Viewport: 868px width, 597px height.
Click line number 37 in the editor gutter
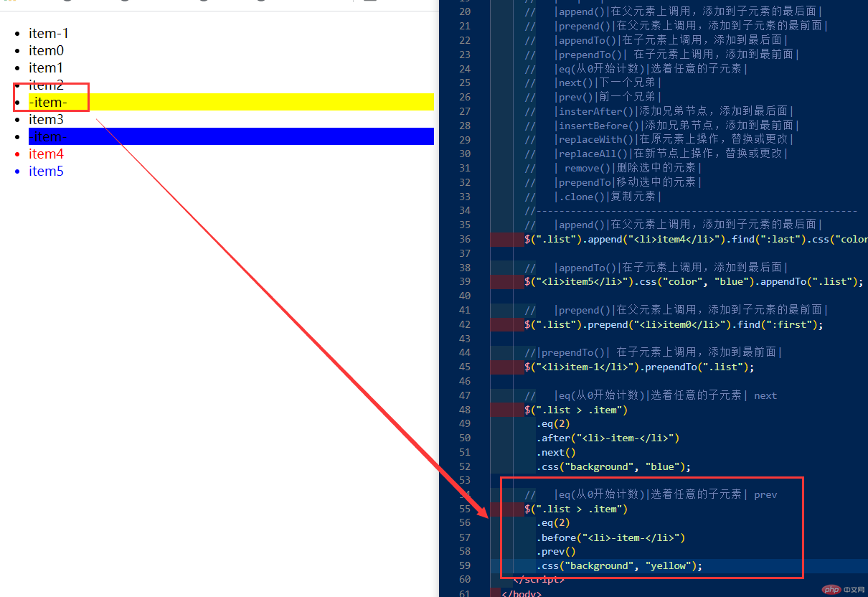pos(465,253)
